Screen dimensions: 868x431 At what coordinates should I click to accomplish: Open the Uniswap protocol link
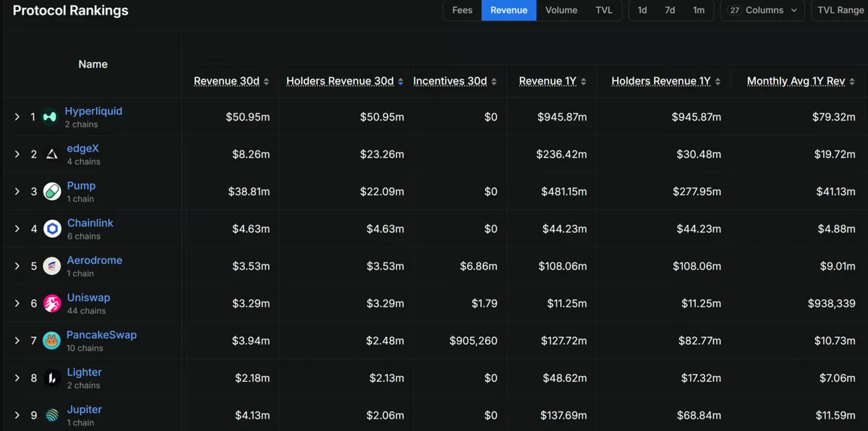(x=88, y=298)
